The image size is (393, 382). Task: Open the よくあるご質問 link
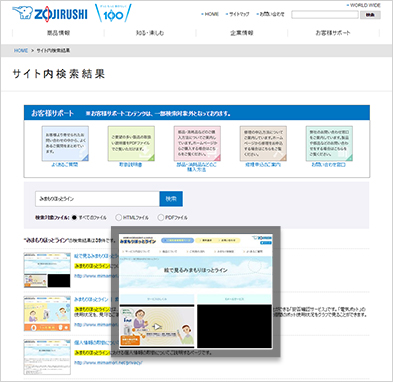pos(64,164)
